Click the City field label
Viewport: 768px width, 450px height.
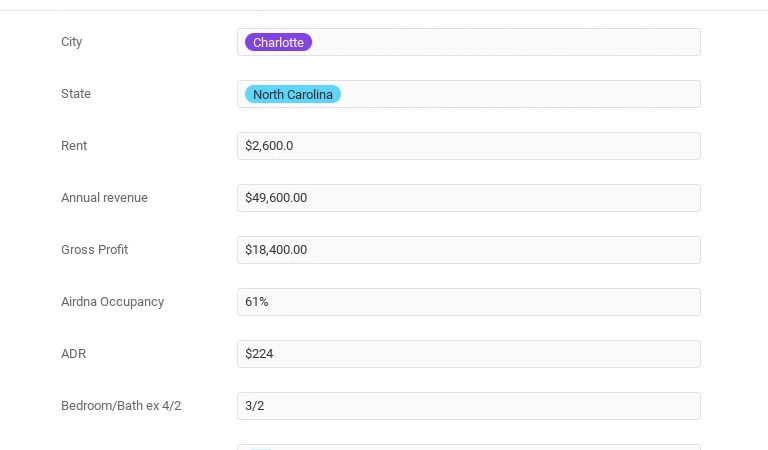coord(72,42)
